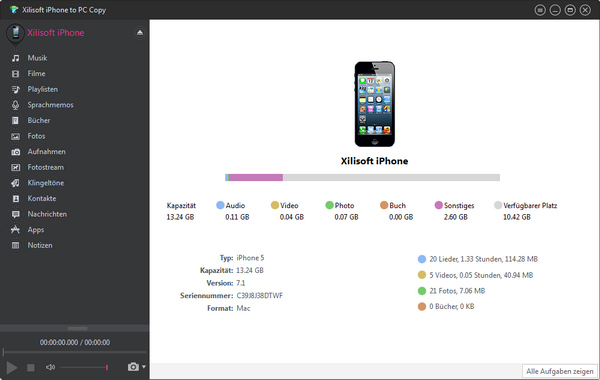Stop playback with the stop button
This screenshot has height=380, width=600.
(x=31, y=368)
